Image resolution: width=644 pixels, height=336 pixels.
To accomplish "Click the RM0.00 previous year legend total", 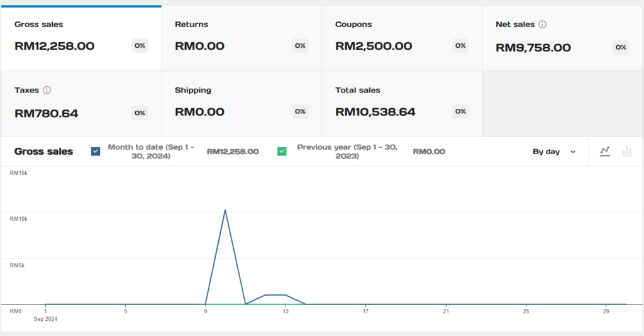I will point(429,152).
